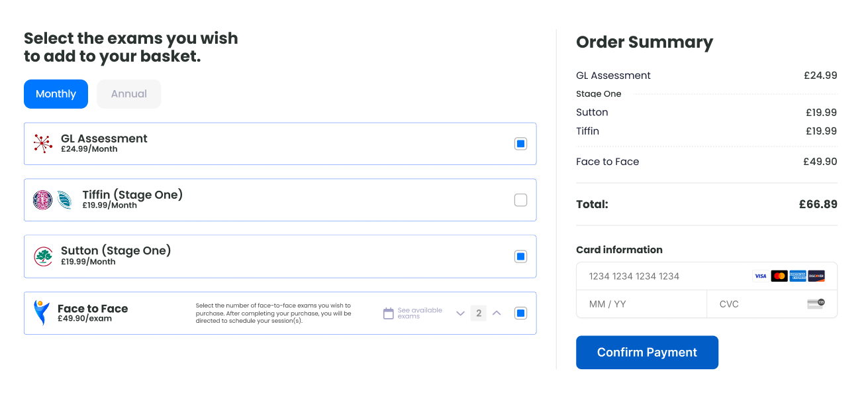Viewport: 868px width, 399px height.
Task: Click the American Express card icon
Action: point(798,276)
